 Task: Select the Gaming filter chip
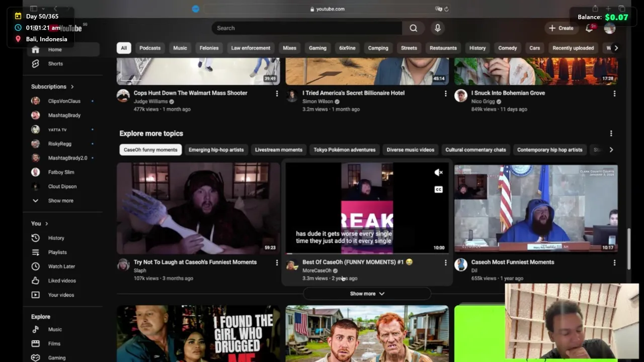(317, 48)
